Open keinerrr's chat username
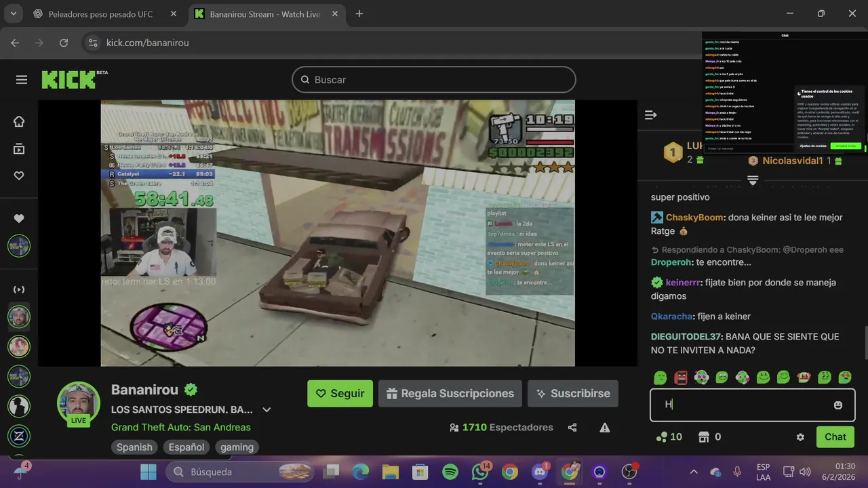 [684, 283]
